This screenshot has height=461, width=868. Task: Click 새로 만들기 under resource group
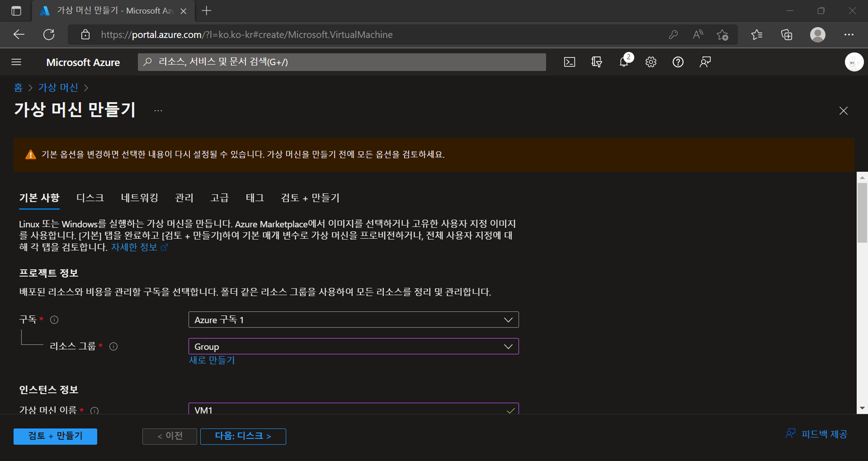tap(212, 360)
